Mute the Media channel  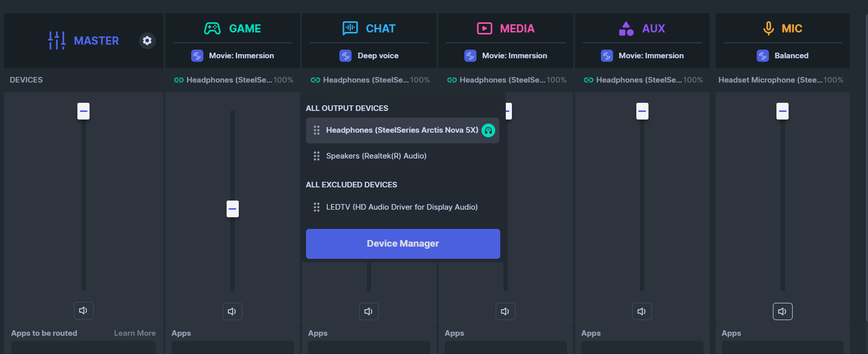[x=505, y=311]
